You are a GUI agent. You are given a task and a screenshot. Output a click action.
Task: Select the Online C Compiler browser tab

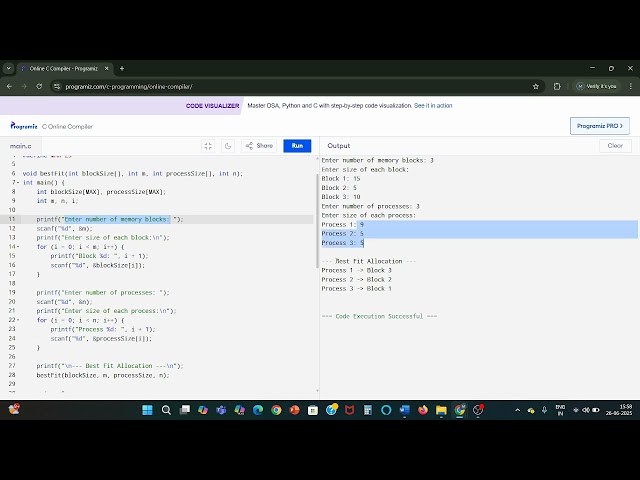[x=63, y=69]
